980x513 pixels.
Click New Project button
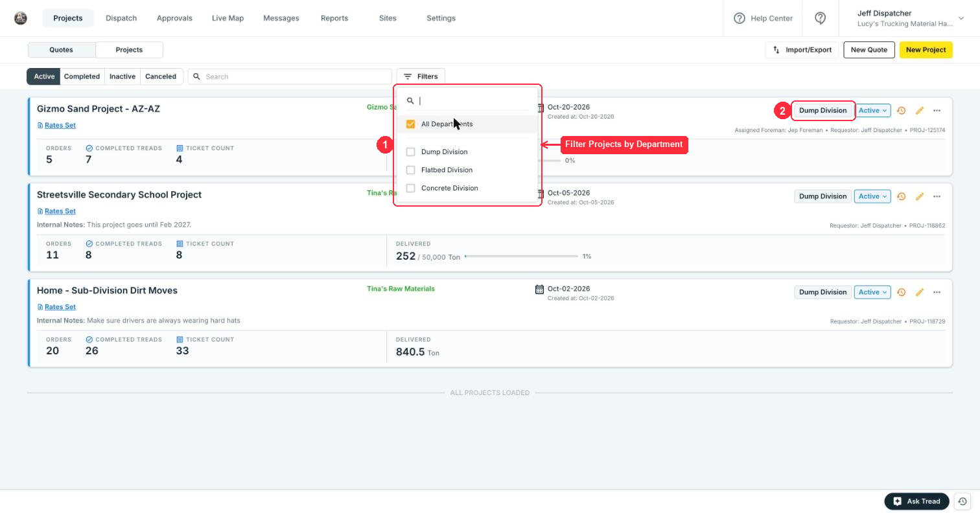(926, 50)
